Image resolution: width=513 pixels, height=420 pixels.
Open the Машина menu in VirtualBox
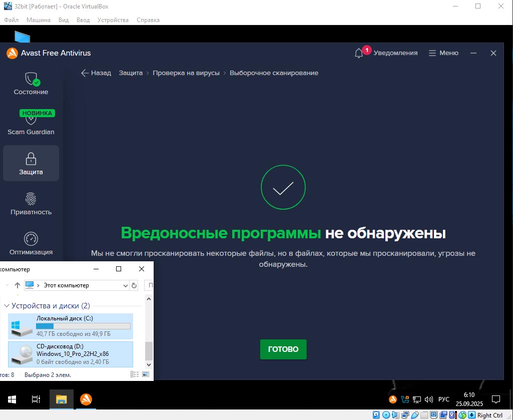[39, 20]
